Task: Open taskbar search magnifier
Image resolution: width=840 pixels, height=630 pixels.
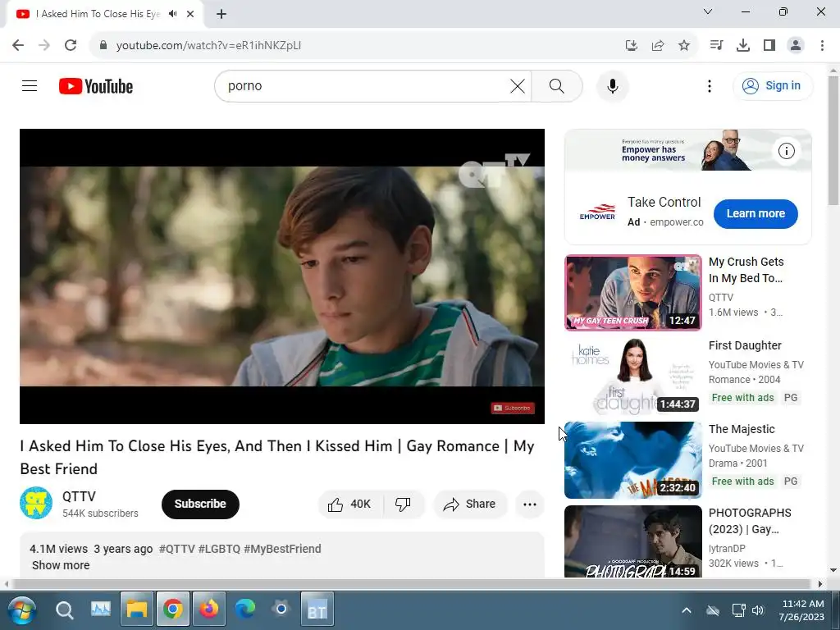Action: pos(64,610)
